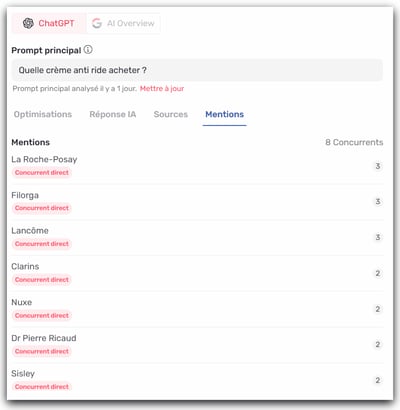The width and height of the screenshot is (400, 410).
Task: Select the Mentions tab
Action: [x=224, y=114]
